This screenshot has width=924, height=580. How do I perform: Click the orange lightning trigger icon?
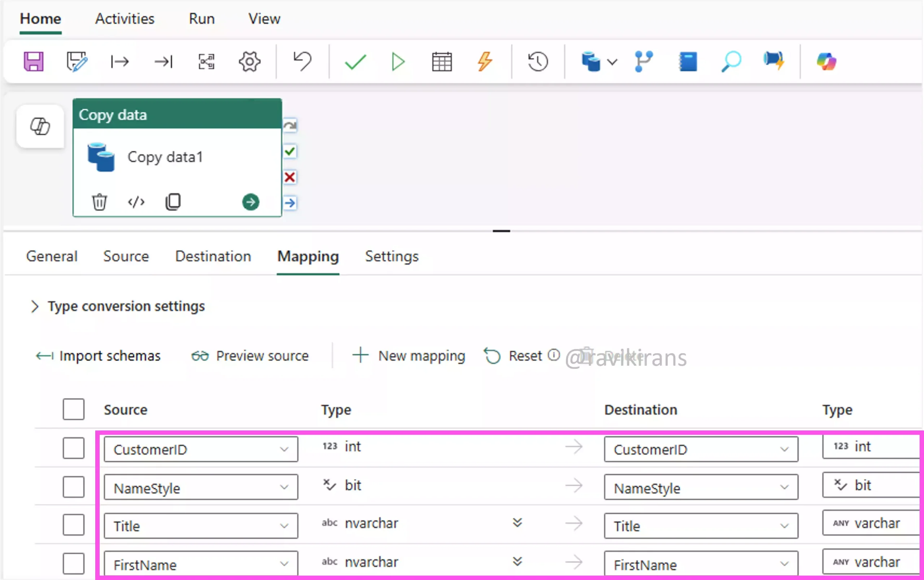click(485, 61)
